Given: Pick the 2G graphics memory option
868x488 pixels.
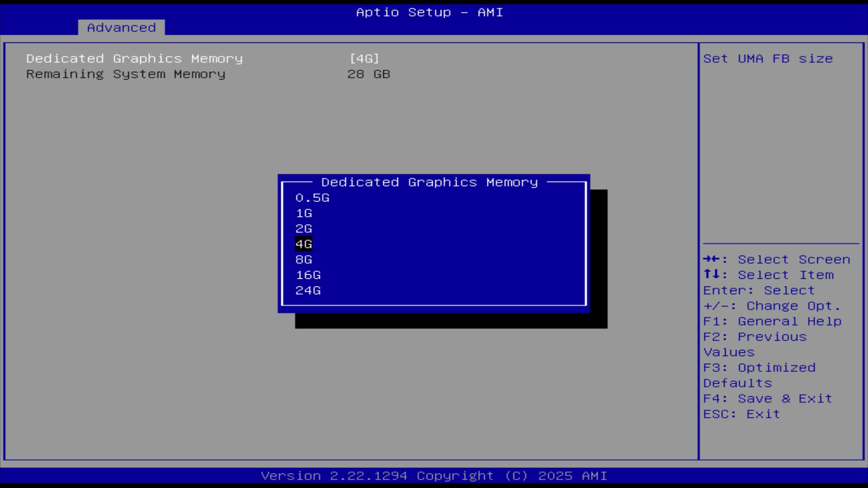Looking at the screenshot, I should (304, 229).
